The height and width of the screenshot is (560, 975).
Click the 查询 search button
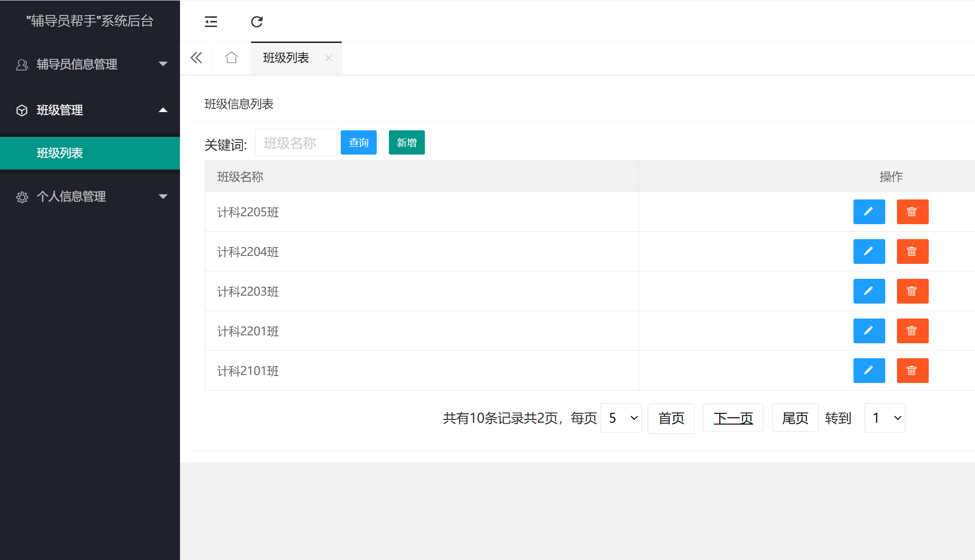click(x=358, y=142)
